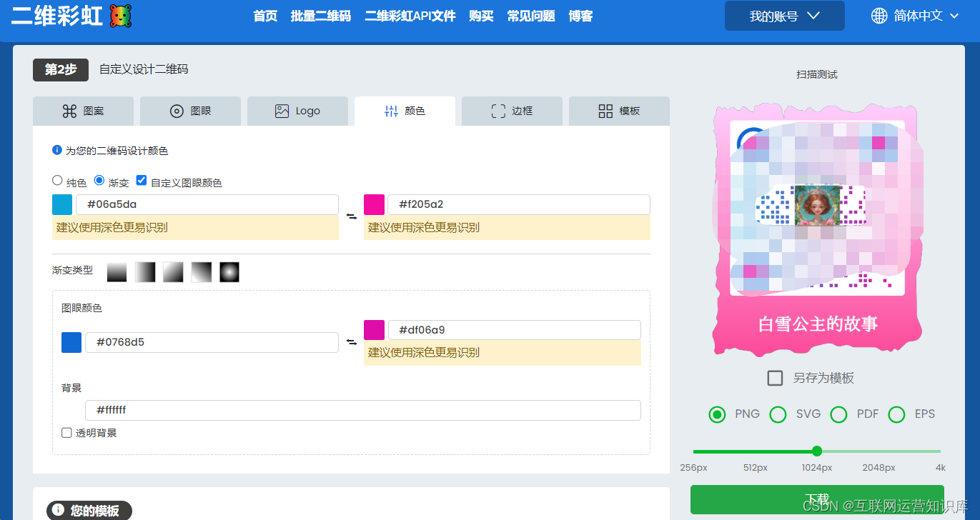Open the 边框 frame tab
The height and width of the screenshot is (520, 980).
coord(512,111)
